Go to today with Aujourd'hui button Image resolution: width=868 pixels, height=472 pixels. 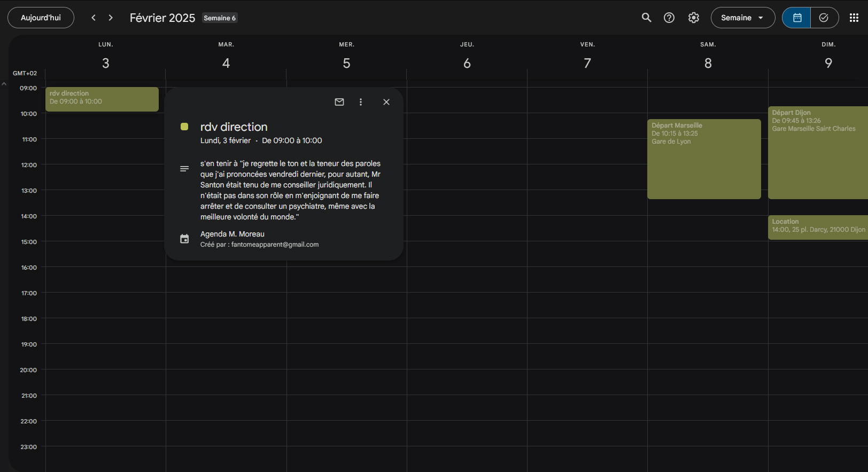click(x=41, y=18)
